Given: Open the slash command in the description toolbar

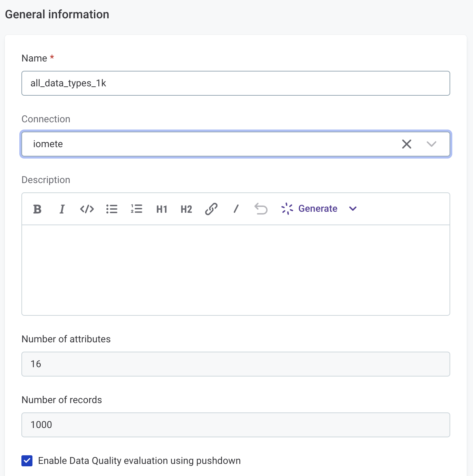Looking at the screenshot, I should point(236,209).
